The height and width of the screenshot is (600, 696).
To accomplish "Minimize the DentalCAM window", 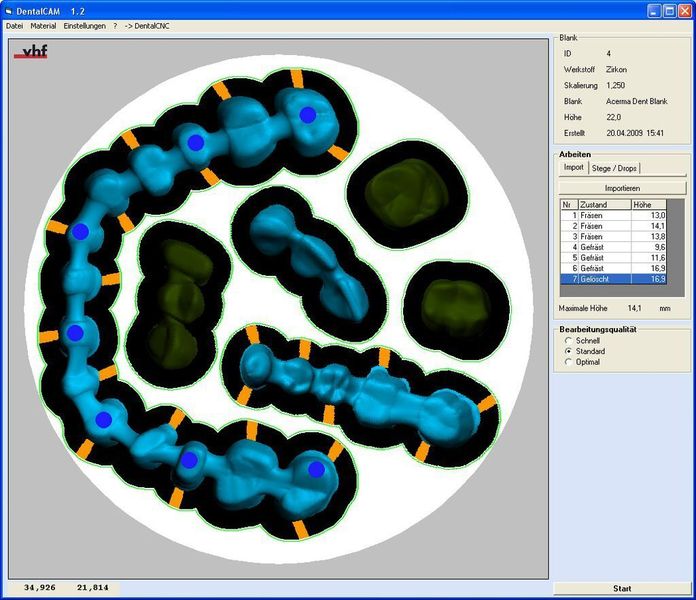I will point(654,11).
